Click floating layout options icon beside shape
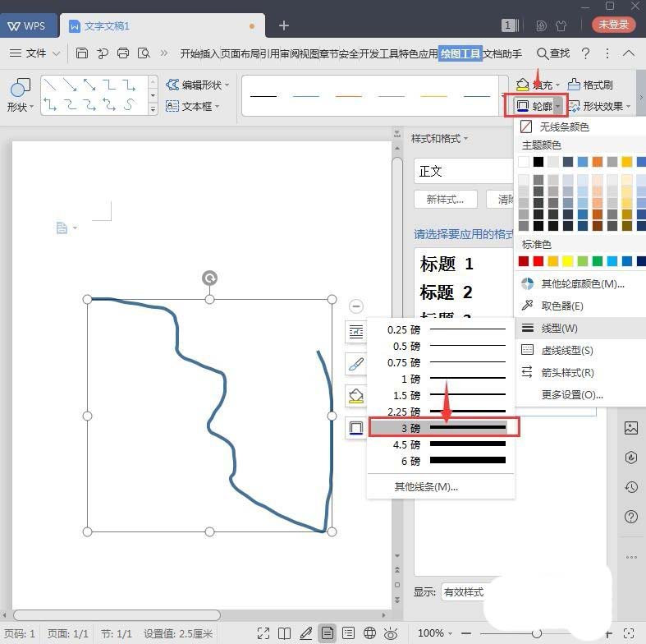 pyautogui.click(x=356, y=331)
